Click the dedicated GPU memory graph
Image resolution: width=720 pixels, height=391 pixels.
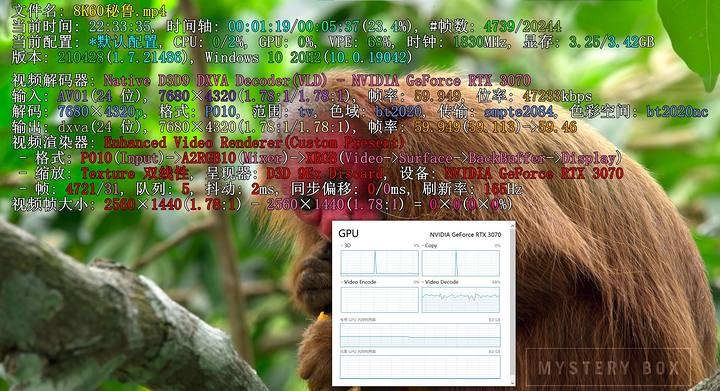point(420,335)
